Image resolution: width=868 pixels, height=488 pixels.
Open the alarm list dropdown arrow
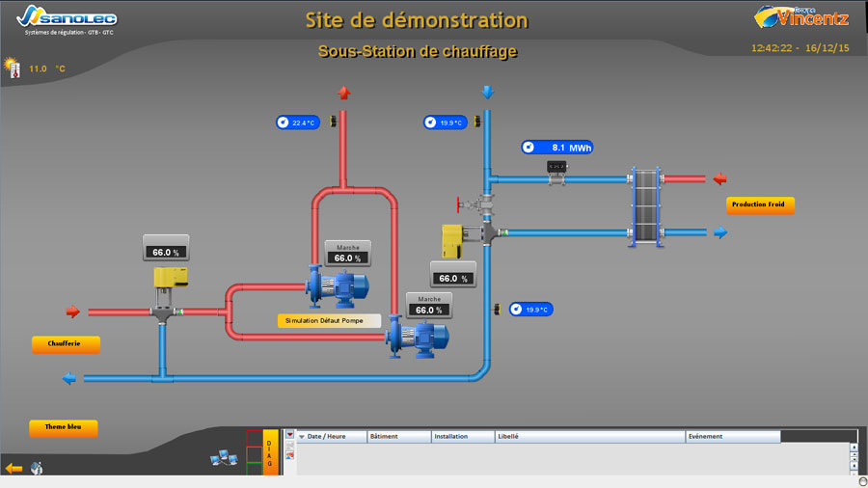[x=289, y=435]
